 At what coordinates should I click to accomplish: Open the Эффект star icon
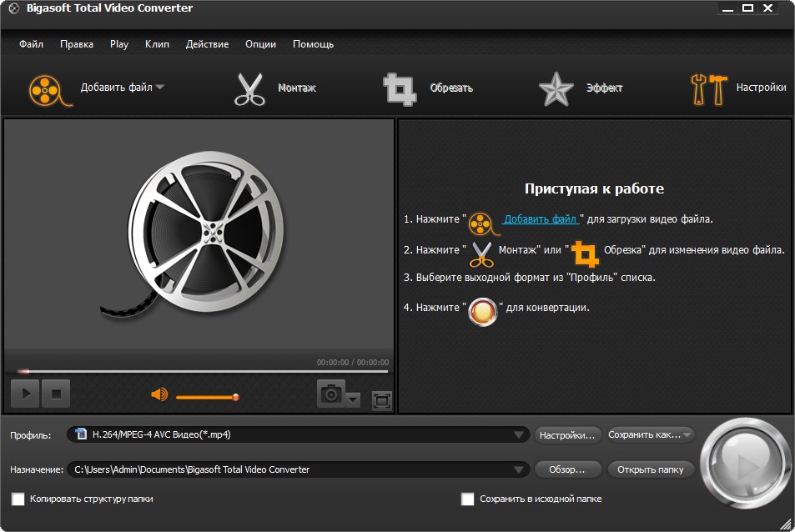tap(556, 89)
